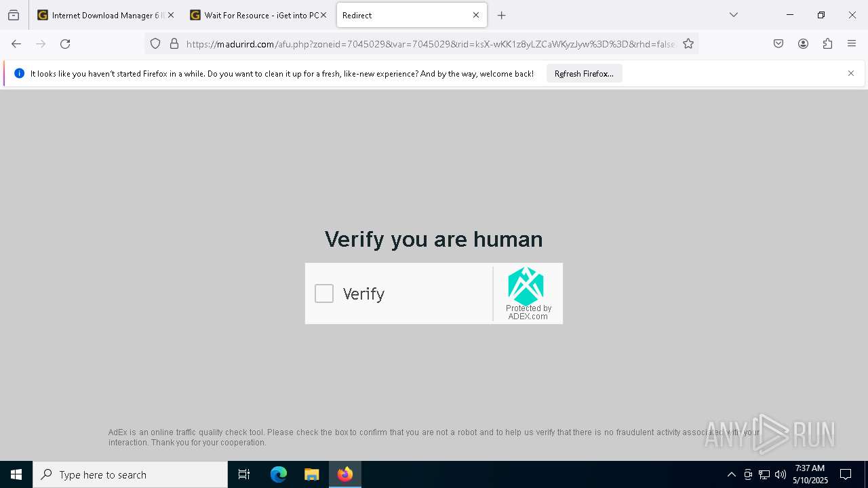The width and height of the screenshot is (868, 488).
Task: Dismiss the Firefox refresh notification bar
Action: pyautogui.click(x=851, y=73)
